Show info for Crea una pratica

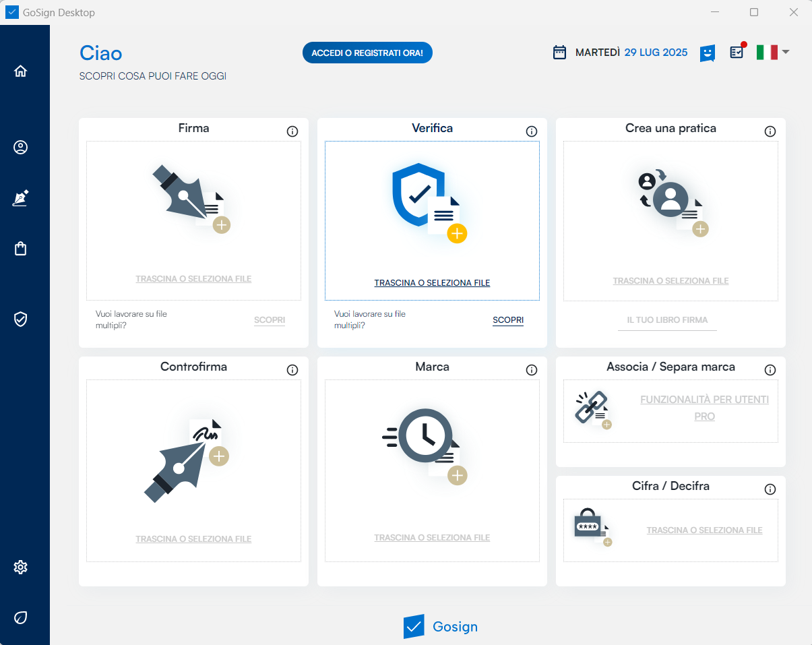pos(770,131)
